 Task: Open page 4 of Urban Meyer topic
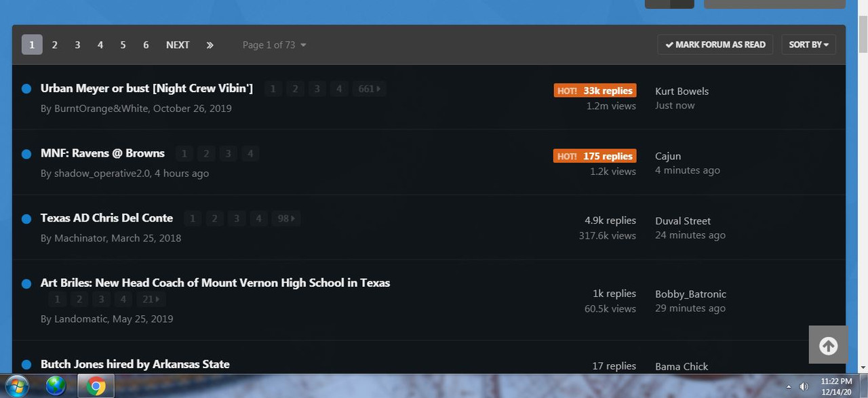pyautogui.click(x=339, y=89)
